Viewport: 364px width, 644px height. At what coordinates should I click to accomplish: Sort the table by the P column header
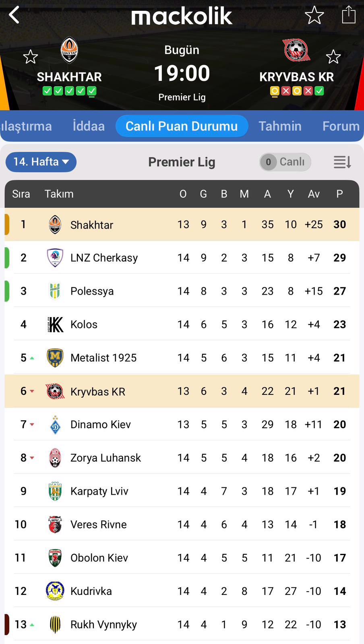339,194
